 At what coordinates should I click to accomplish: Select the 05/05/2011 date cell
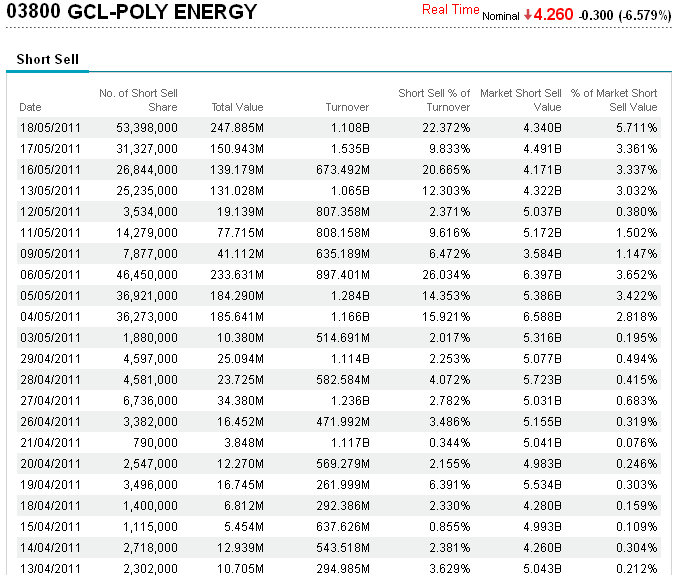click(50, 296)
